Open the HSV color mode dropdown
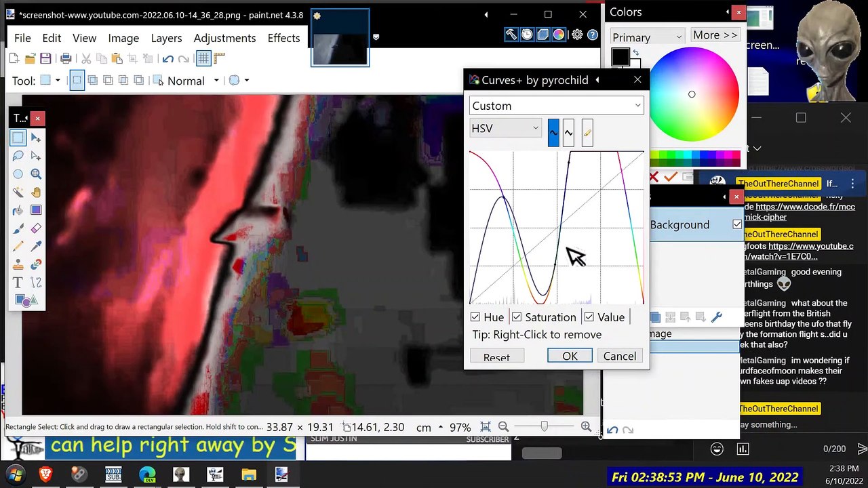Image resolution: width=868 pixels, height=488 pixels. click(505, 128)
